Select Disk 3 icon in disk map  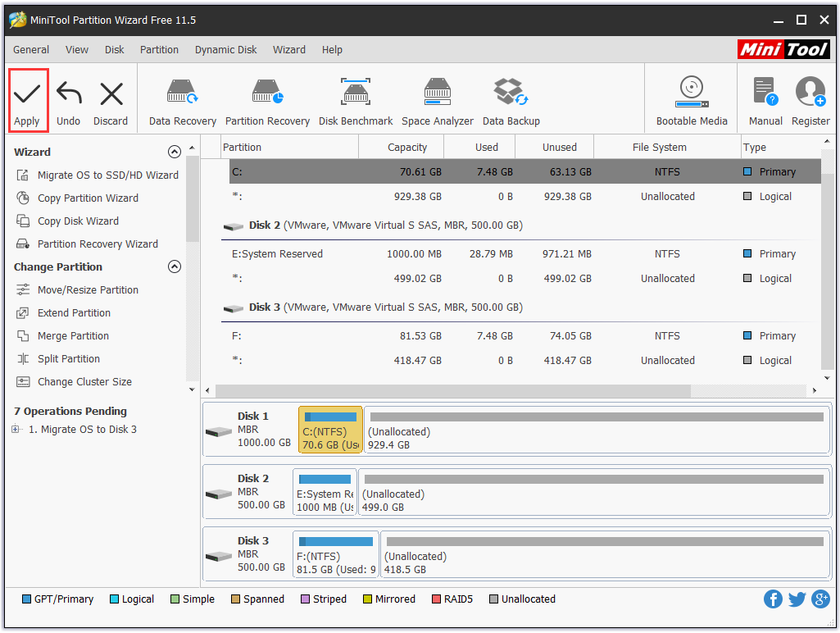pos(219,557)
